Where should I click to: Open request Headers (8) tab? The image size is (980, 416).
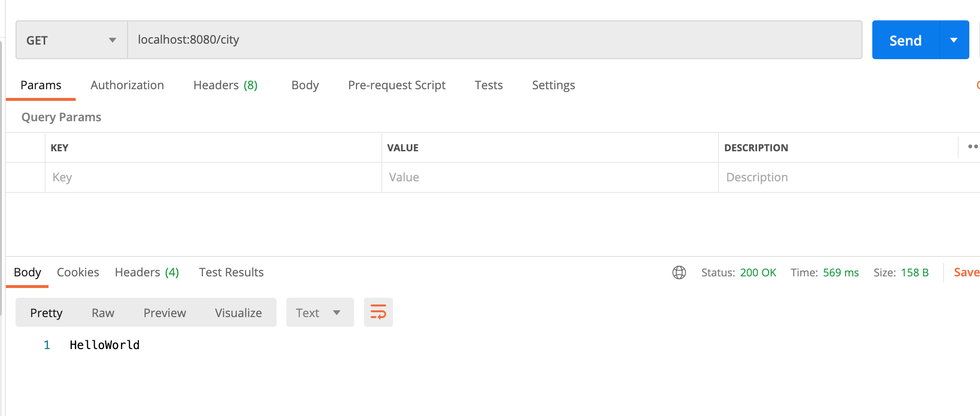point(225,85)
